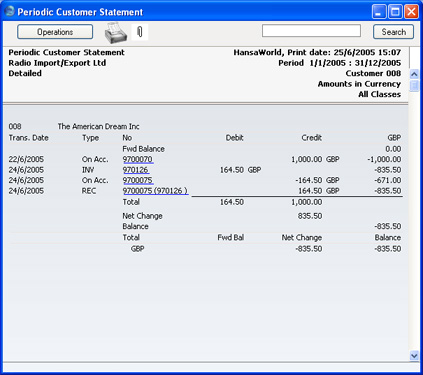Click the 'Trans. Date' column header
Image resolution: width=423 pixels, height=375 pixels.
click(x=29, y=138)
